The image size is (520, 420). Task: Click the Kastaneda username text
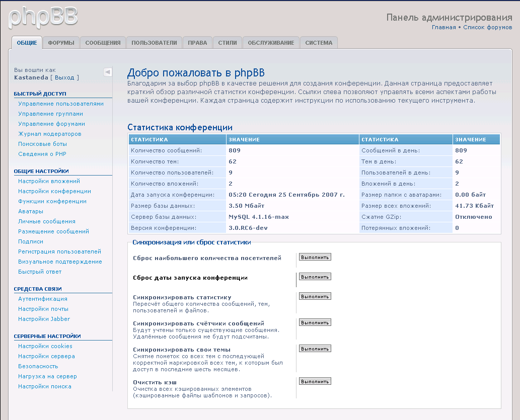tap(31, 77)
